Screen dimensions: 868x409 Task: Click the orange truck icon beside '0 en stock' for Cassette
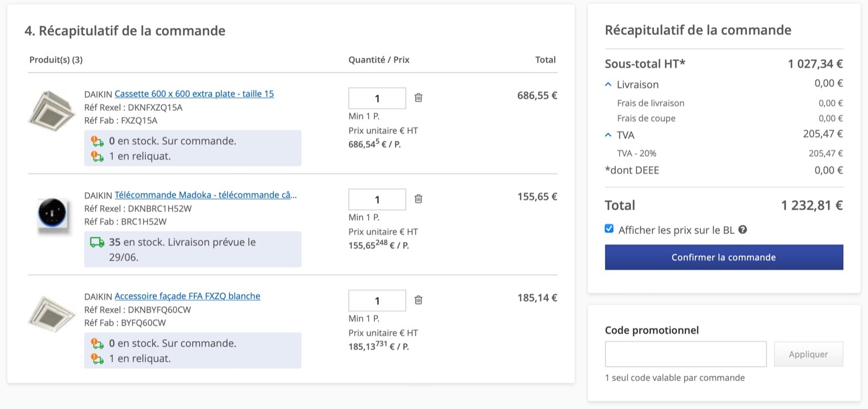point(97,141)
